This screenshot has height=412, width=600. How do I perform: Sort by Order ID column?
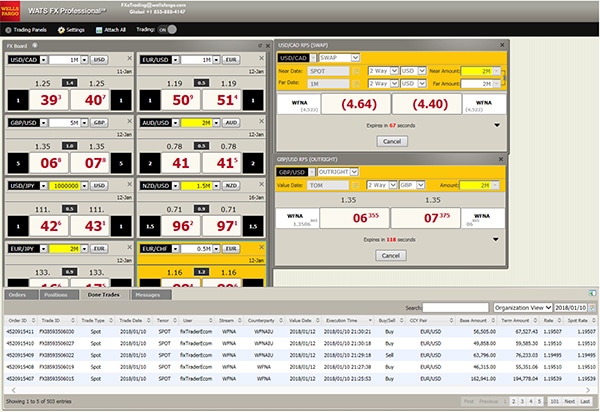click(21, 321)
